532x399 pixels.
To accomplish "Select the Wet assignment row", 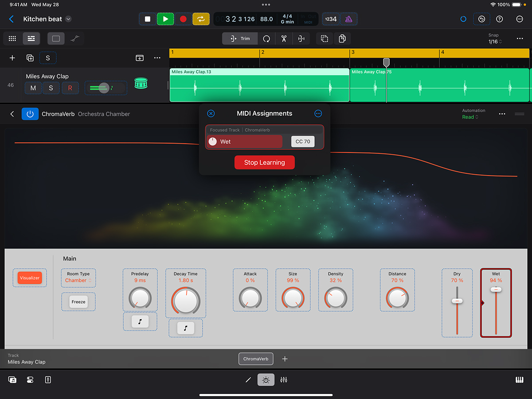I will coord(244,141).
